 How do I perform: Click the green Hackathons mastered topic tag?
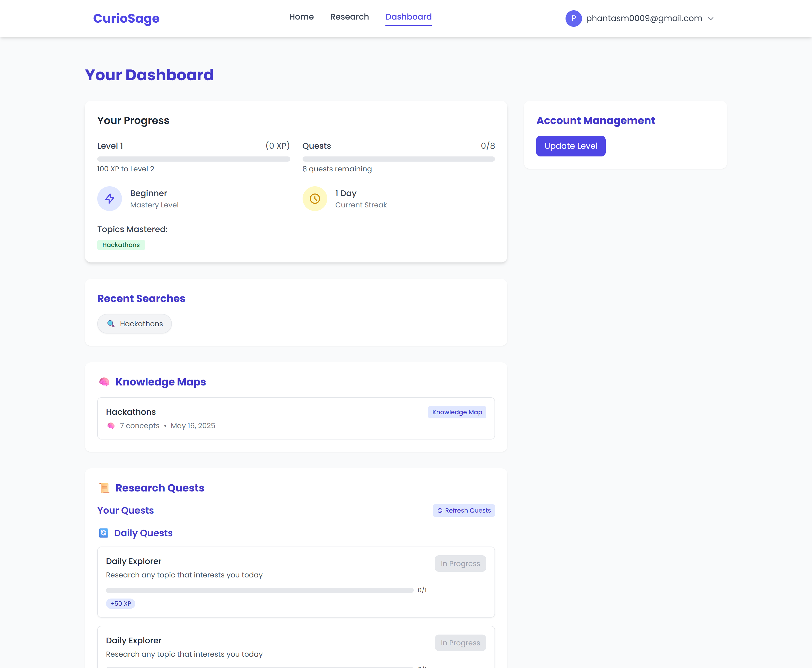point(121,245)
